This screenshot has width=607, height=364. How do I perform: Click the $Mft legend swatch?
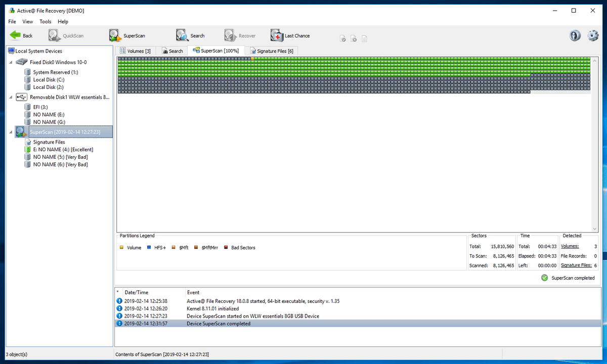(x=174, y=248)
